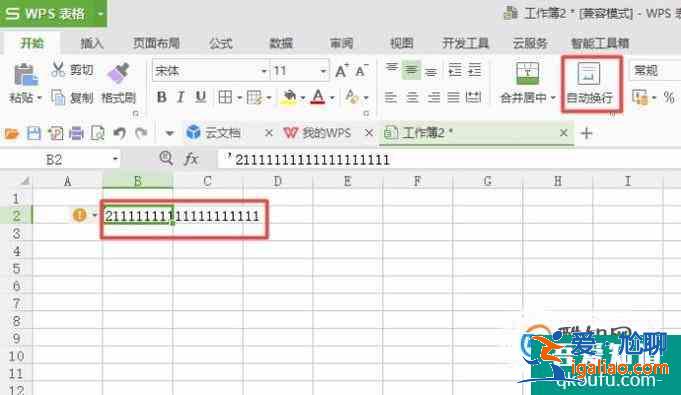Viewport: 681px width, 395px height.
Task: Apply cell borders icon
Action: click(x=225, y=97)
